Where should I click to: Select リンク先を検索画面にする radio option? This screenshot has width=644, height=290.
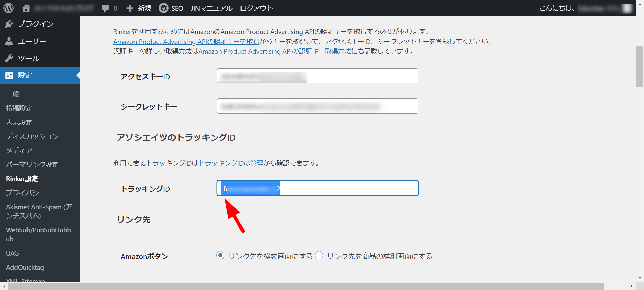point(220,256)
